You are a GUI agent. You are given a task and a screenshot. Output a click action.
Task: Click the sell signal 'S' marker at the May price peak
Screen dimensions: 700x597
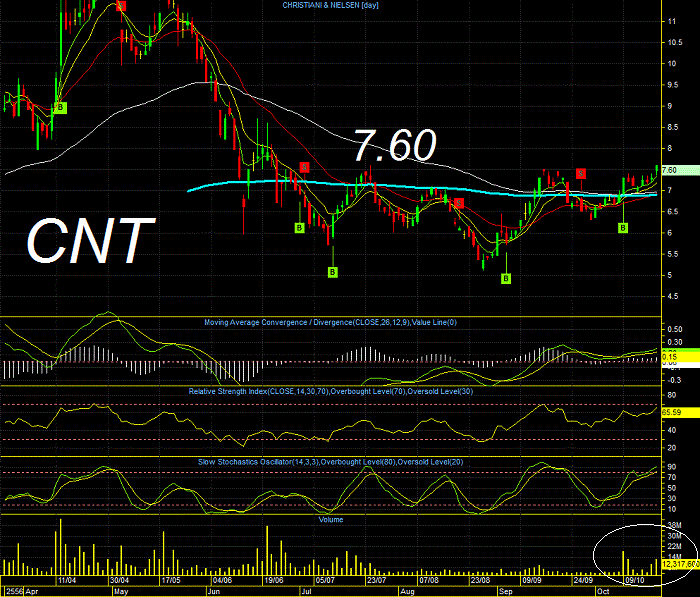121,6
